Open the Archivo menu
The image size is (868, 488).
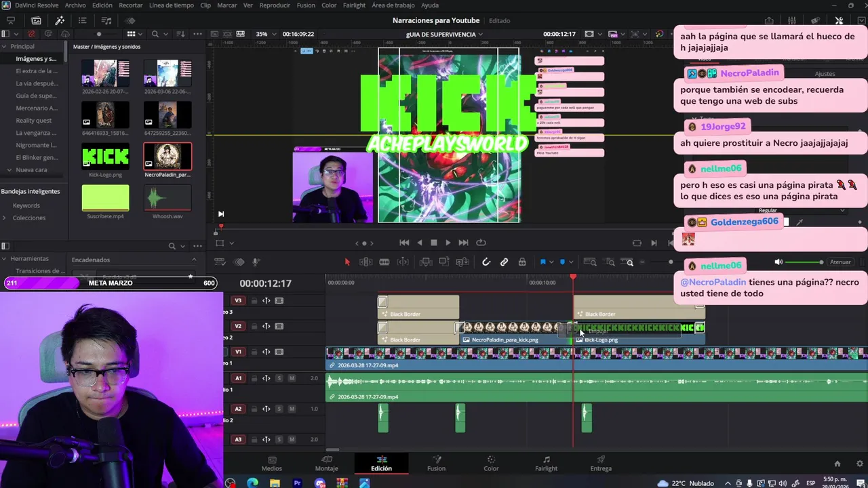[x=75, y=5]
